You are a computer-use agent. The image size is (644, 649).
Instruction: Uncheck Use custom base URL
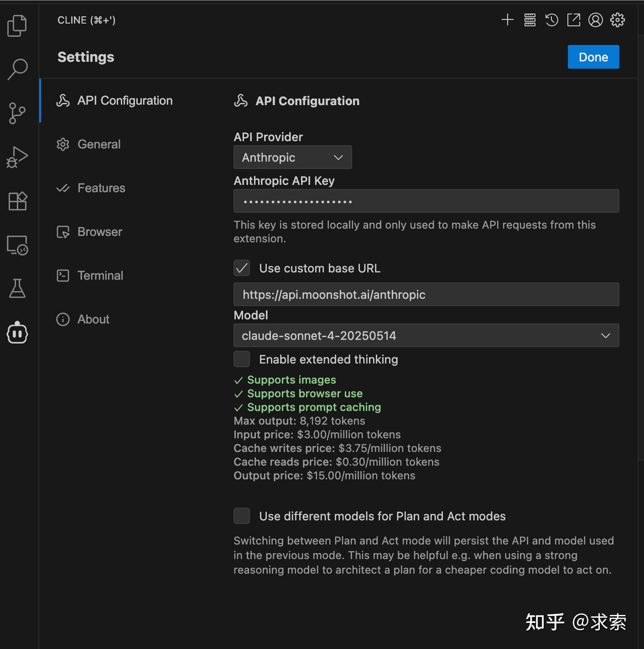pyautogui.click(x=242, y=268)
